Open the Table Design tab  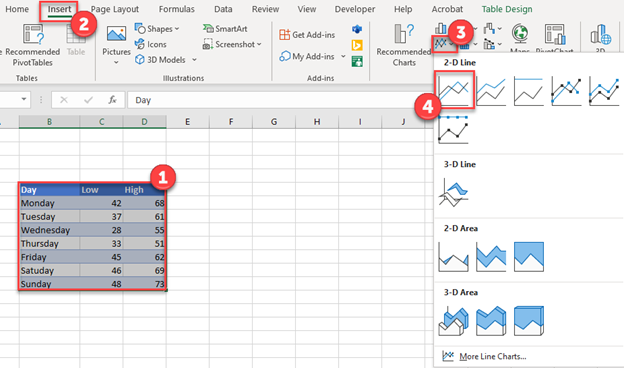pyautogui.click(x=507, y=9)
